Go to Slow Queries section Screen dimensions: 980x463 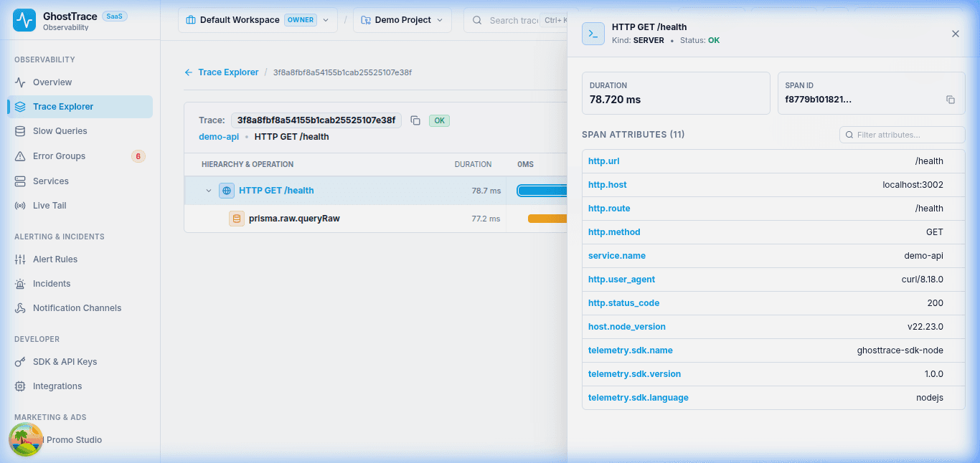click(x=80, y=131)
